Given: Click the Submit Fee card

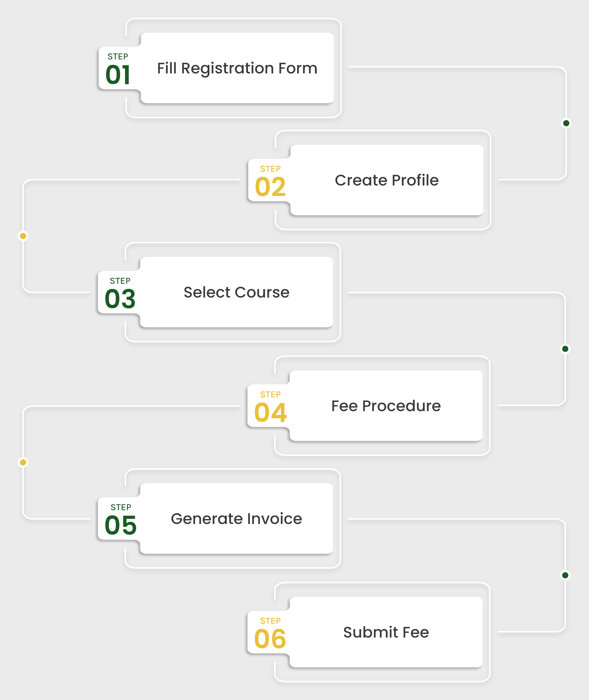Looking at the screenshot, I should (x=386, y=632).
